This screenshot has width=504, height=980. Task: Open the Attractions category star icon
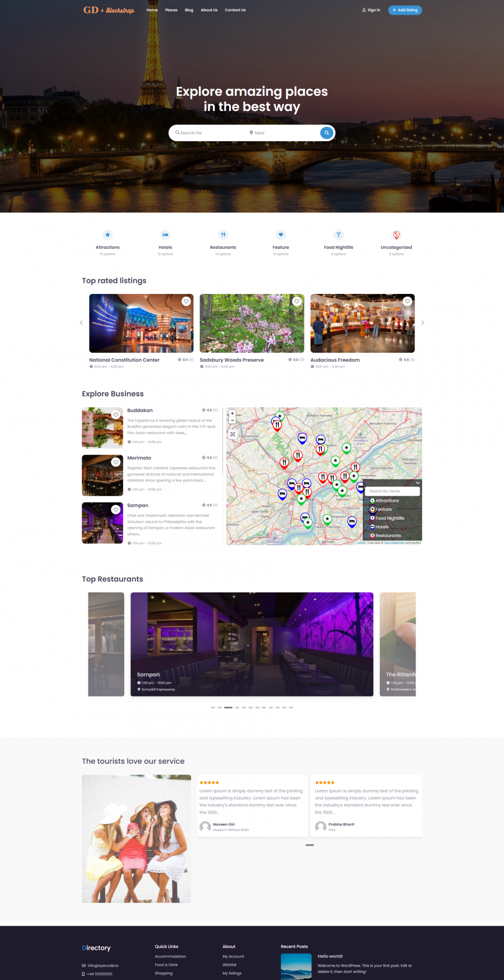pyautogui.click(x=108, y=235)
